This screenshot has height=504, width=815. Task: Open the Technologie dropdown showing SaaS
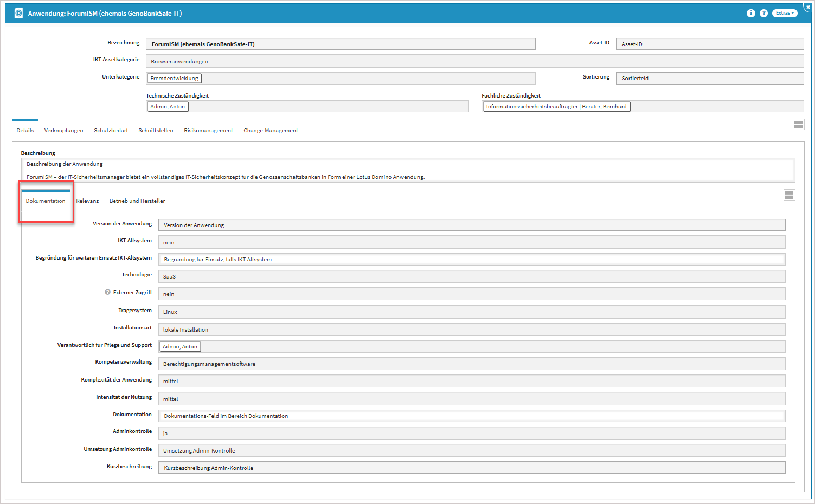click(472, 276)
